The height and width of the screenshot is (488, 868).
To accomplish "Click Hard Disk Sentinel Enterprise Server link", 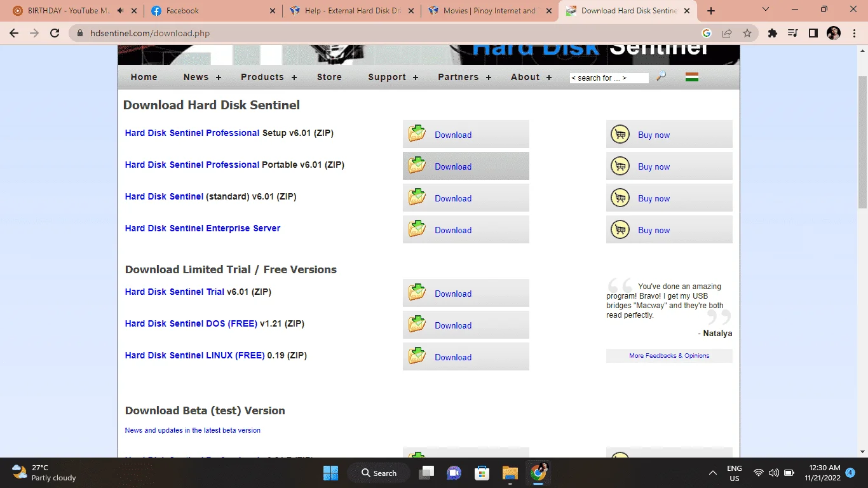I will pyautogui.click(x=203, y=228).
